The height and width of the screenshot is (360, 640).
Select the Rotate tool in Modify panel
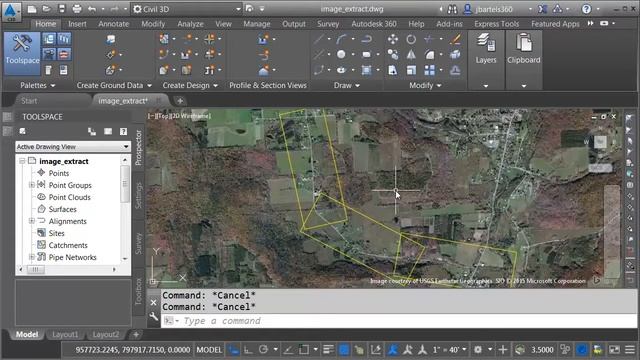411,39
